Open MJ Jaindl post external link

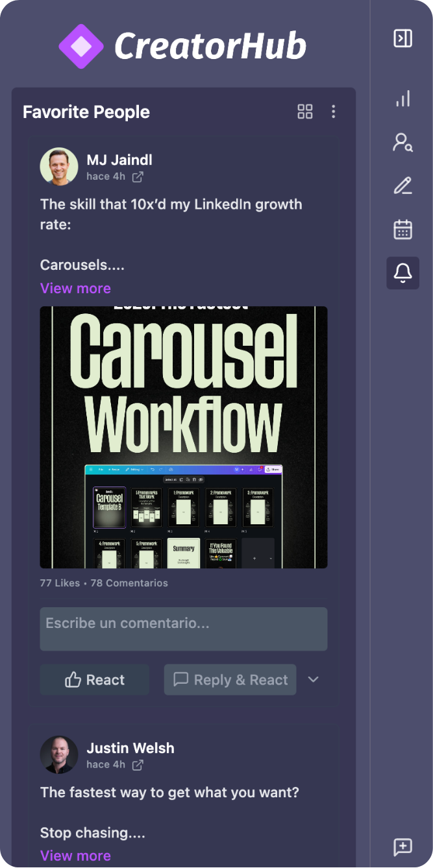(138, 176)
